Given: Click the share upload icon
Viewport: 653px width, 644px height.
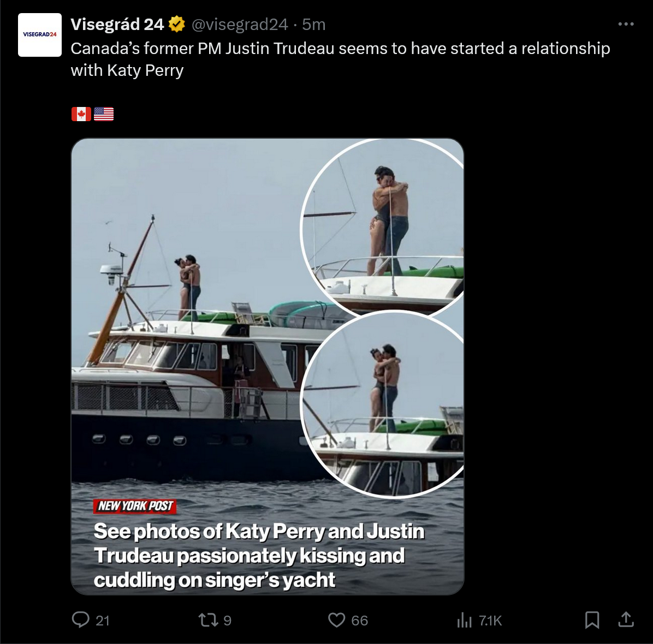Looking at the screenshot, I should coord(626,619).
